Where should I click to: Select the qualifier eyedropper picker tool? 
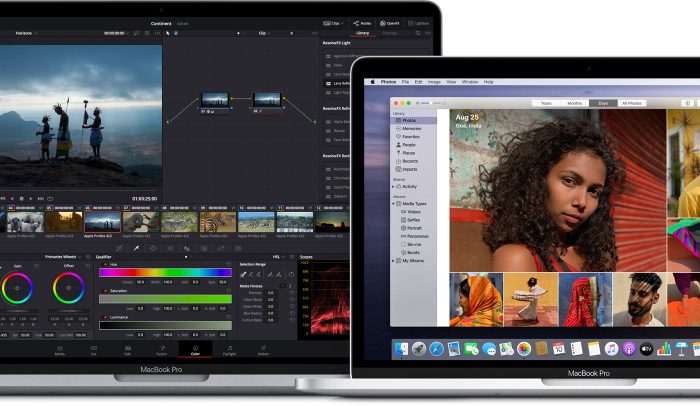[x=136, y=248]
